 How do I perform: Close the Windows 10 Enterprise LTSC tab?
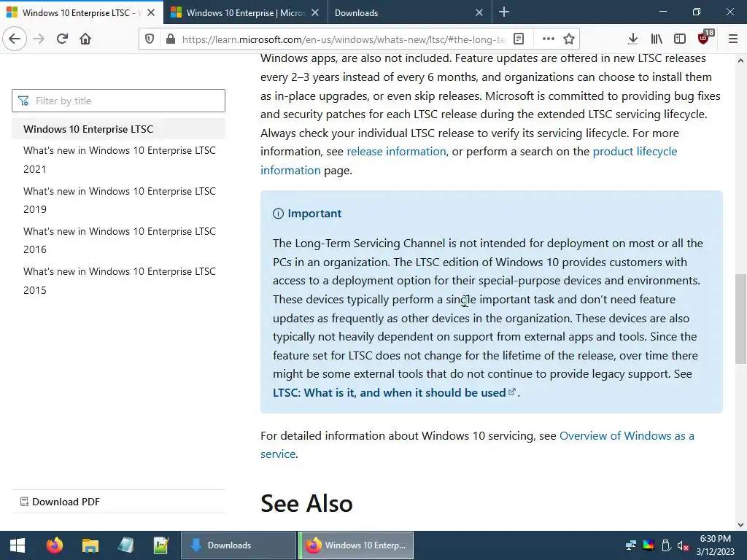point(151,13)
